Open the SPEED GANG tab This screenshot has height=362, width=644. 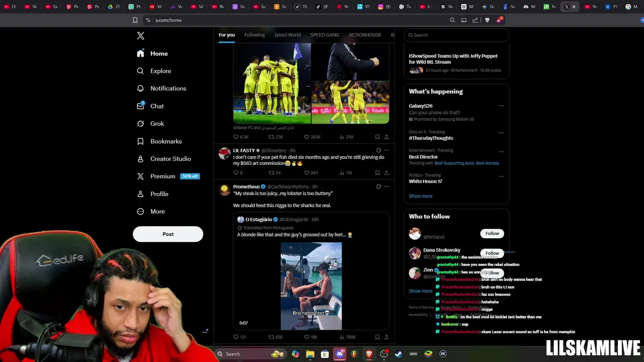point(325,35)
